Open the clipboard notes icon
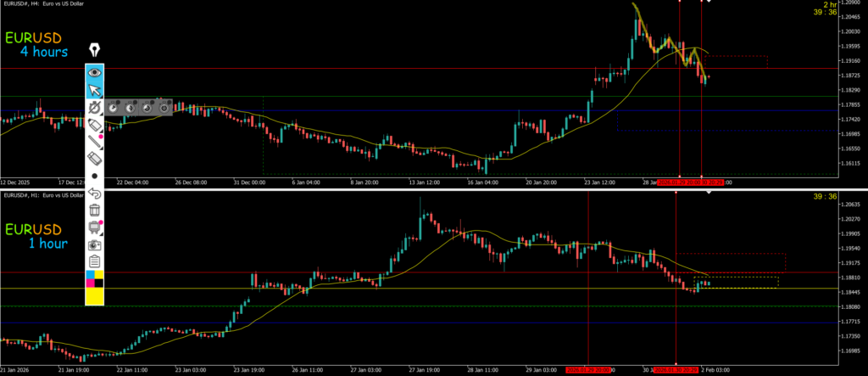 coord(95,261)
